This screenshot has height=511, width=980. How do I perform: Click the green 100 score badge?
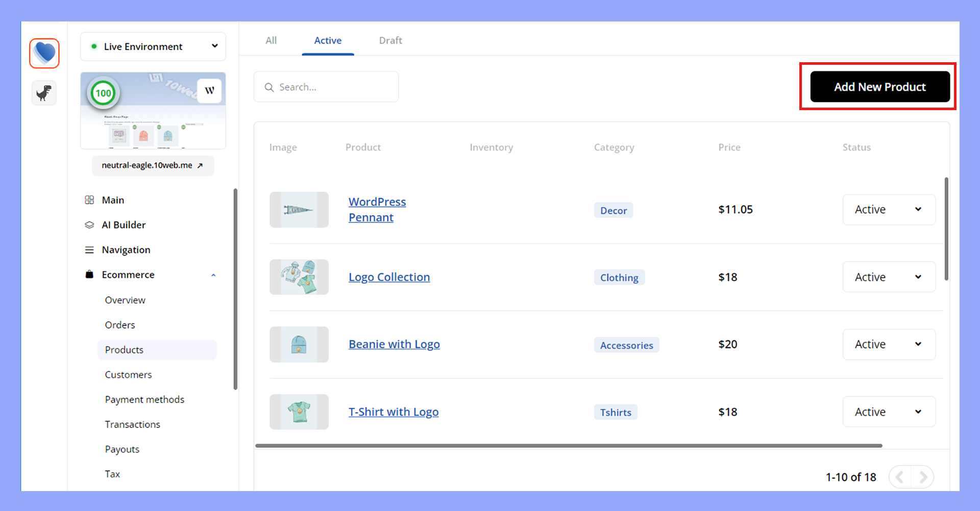[103, 93]
